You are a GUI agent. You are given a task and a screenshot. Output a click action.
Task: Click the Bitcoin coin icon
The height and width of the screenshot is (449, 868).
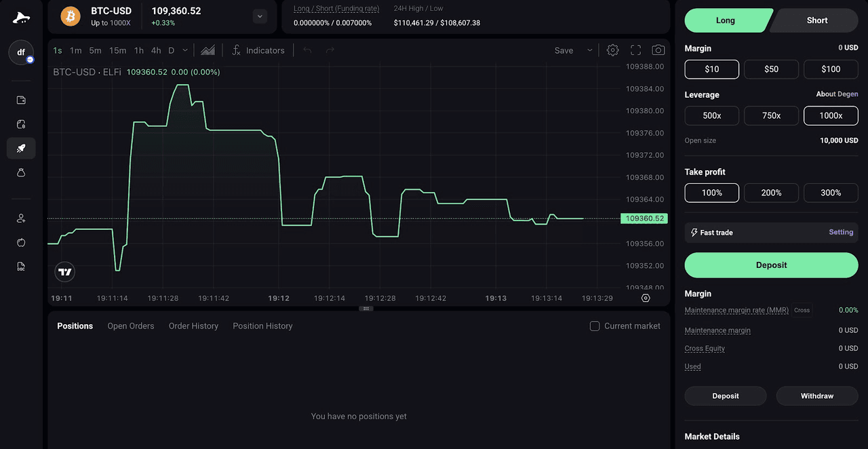click(71, 16)
